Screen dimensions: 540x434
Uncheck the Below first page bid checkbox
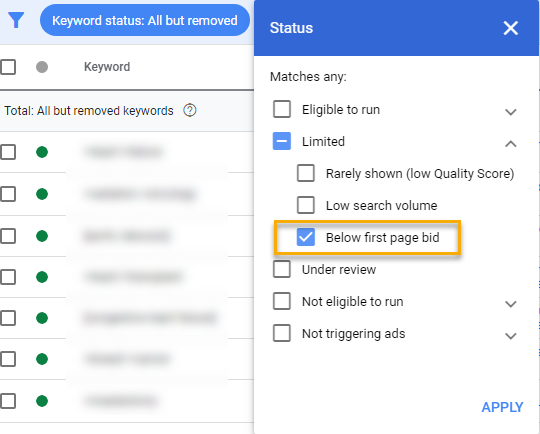[305, 237]
